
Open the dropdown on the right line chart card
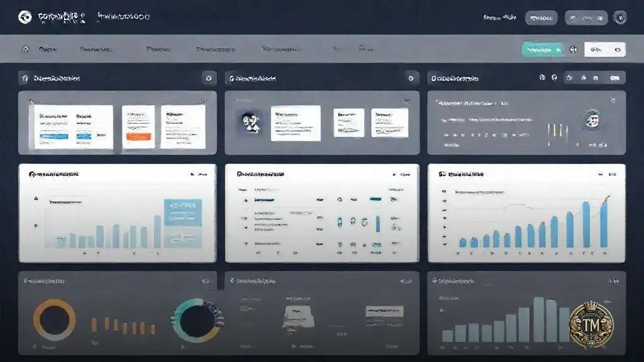[608, 174]
